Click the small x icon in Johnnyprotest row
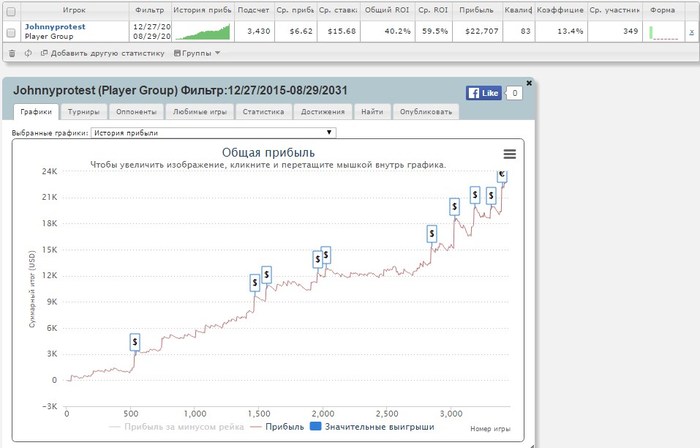700x448 pixels. [691, 32]
